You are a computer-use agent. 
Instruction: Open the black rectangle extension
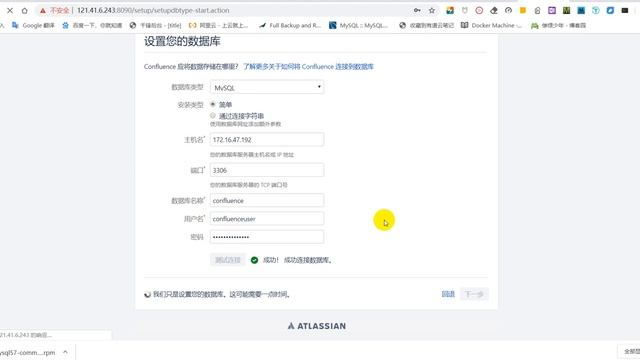pos(625,11)
